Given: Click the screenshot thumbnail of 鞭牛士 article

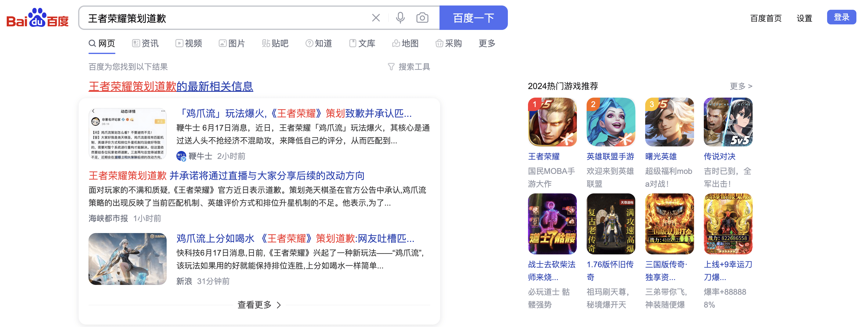Looking at the screenshot, I should [x=127, y=134].
